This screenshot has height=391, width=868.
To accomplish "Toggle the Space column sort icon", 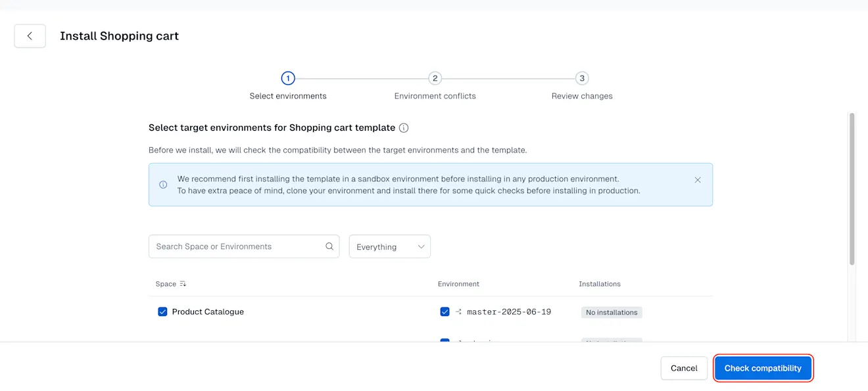I will (x=182, y=283).
